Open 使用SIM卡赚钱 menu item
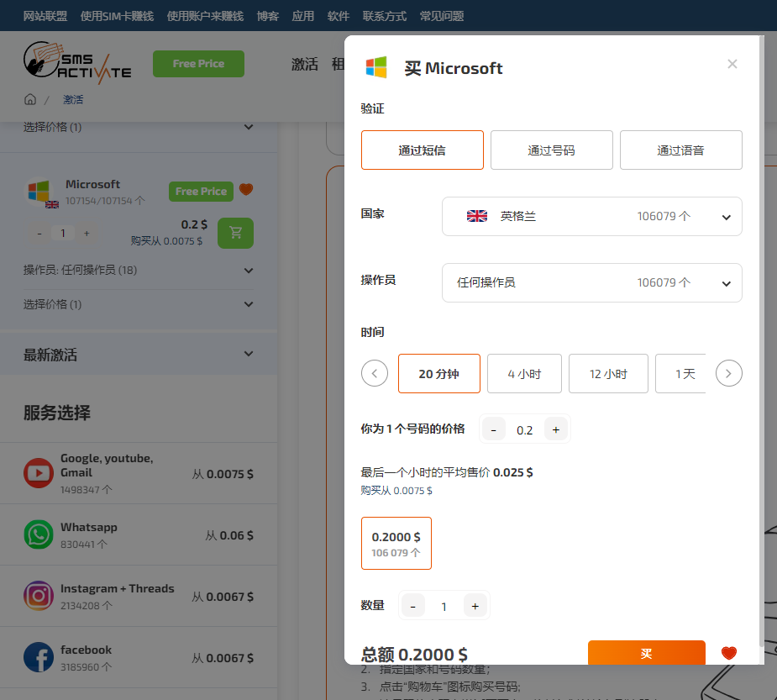The height and width of the screenshot is (700, 777). [x=117, y=16]
